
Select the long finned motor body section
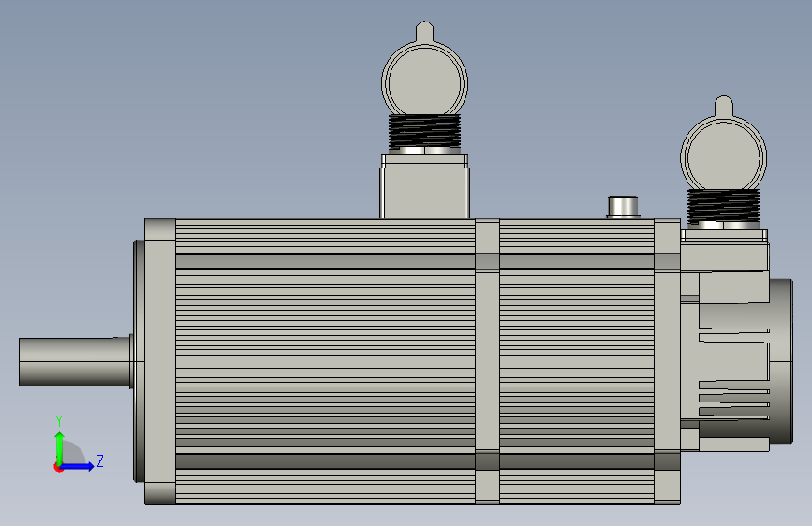(x=325, y=361)
